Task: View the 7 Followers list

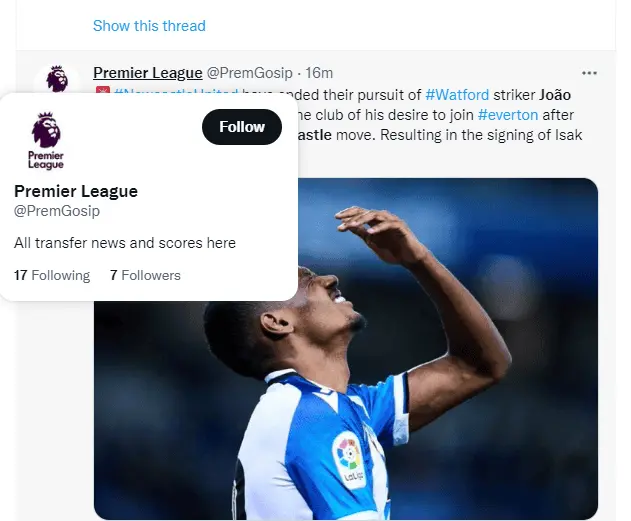Action: pyautogui.click(x=145, y=275)
